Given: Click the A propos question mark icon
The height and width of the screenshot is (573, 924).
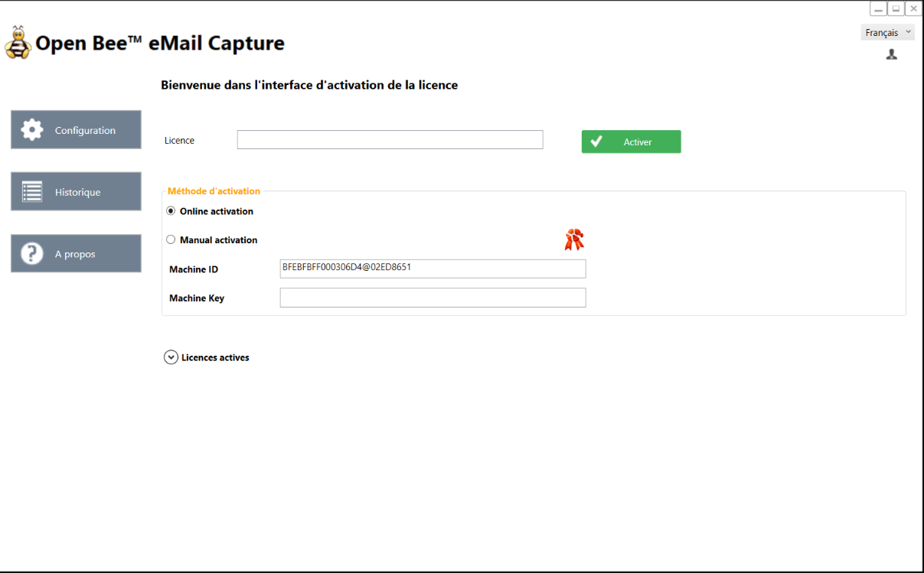Looking at the screenshot, I should (x=32, y=253).
